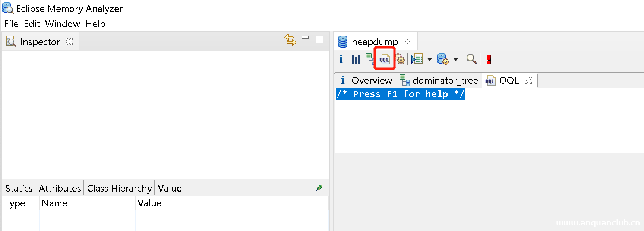Run the OQL query with red exclamation

489,59
